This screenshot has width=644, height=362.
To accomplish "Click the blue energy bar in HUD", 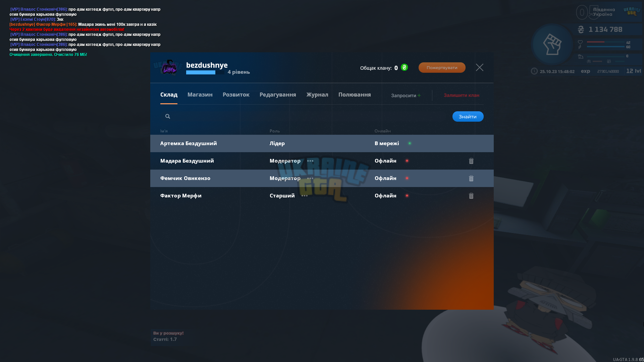I will pyautogui.click(x=606, y=47).
